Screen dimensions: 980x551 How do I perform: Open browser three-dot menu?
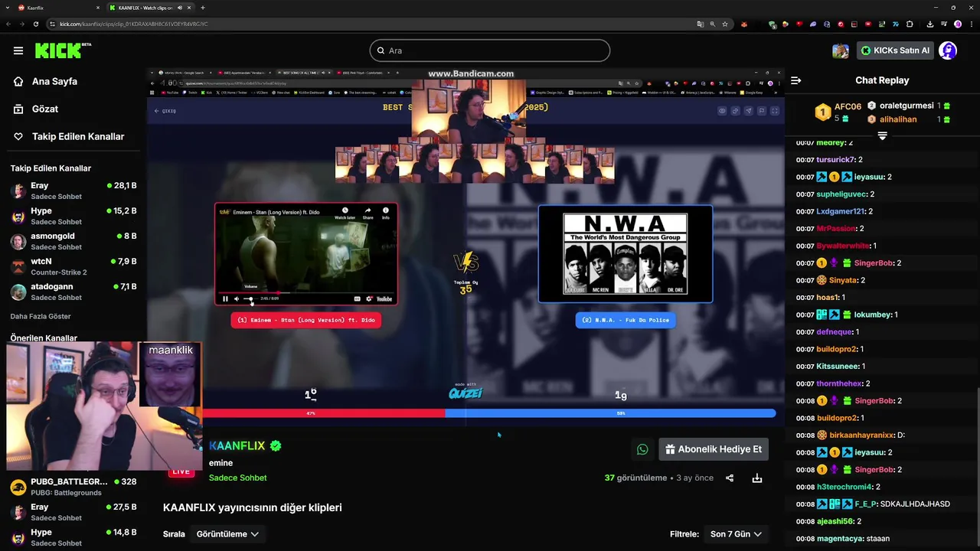click(972, 24)
